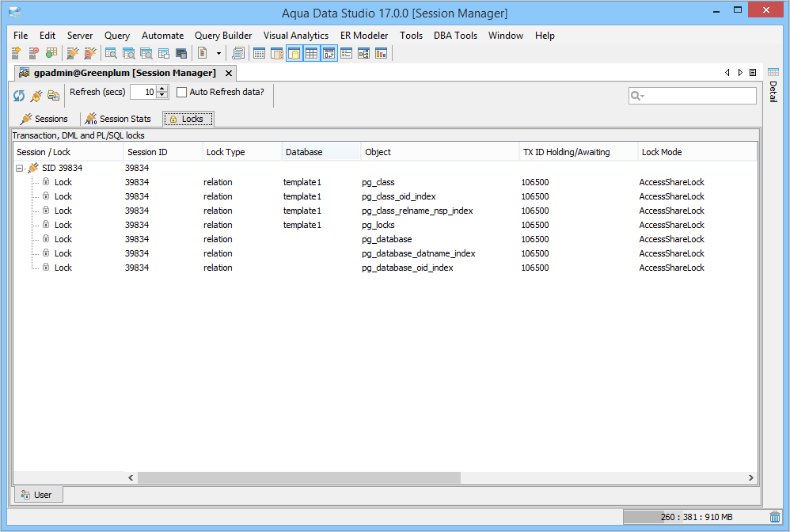Screen dimensions: 790x532
Task: Switch to the Sessions tab
Action: coord(44,119)
